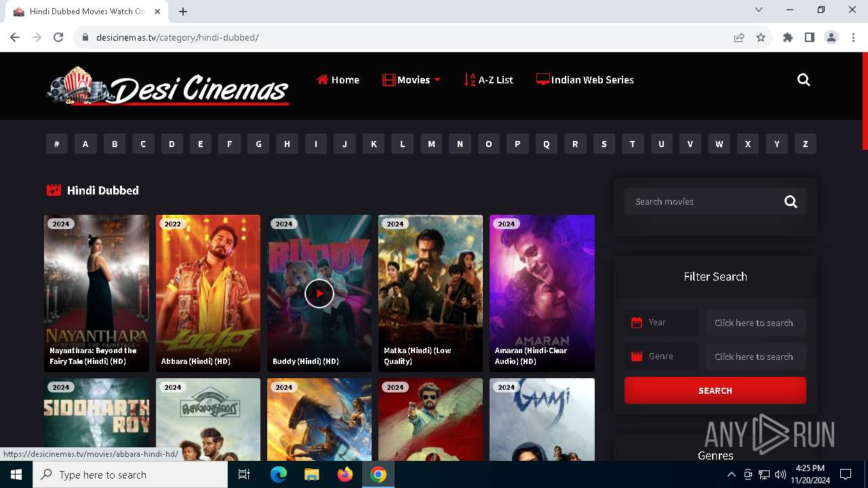Reload the page
Screen dimensions: 868x488
(x=58, y=37)
